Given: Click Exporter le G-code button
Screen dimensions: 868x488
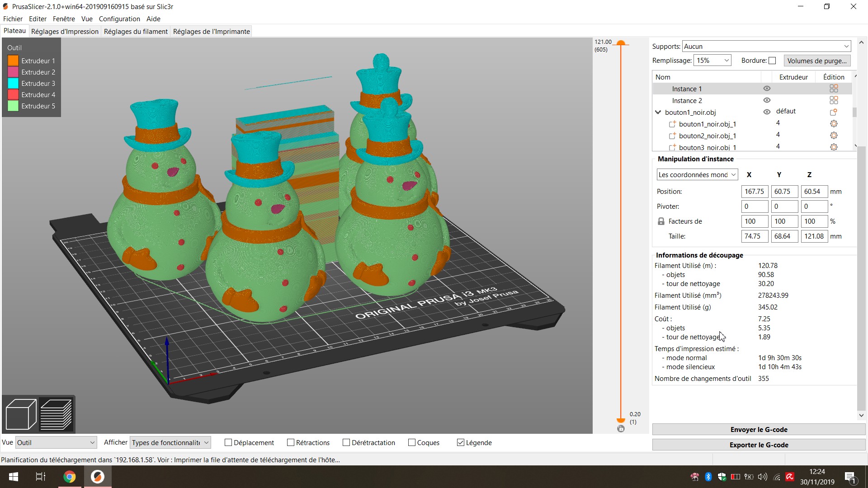Looking at the screenshot, I should (759, 445).
